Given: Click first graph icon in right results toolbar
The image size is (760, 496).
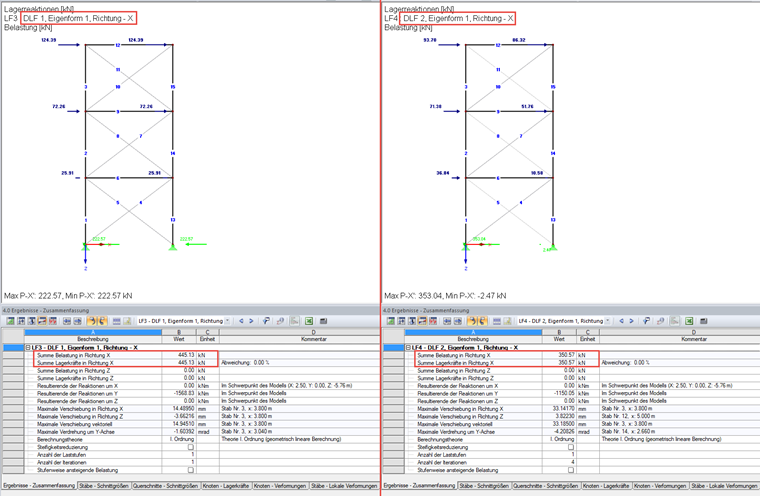Looking at the screenshot, I should 391,321.
